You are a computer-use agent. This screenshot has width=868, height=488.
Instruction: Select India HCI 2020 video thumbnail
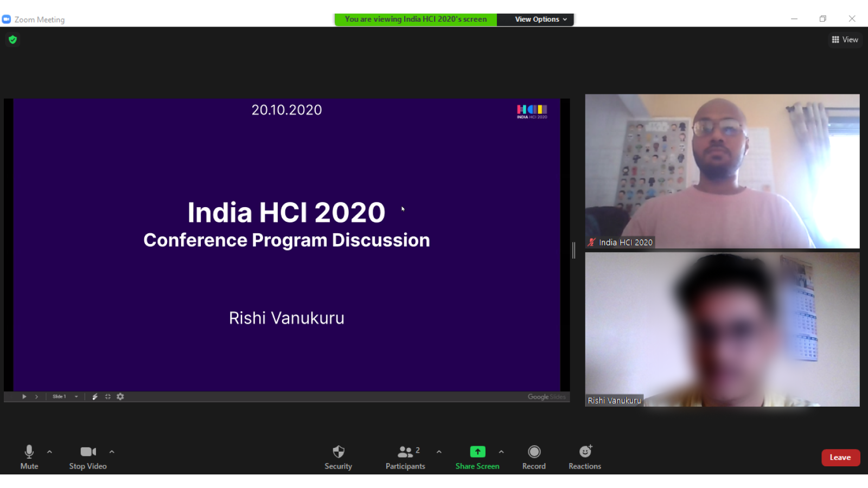[722, 171]
